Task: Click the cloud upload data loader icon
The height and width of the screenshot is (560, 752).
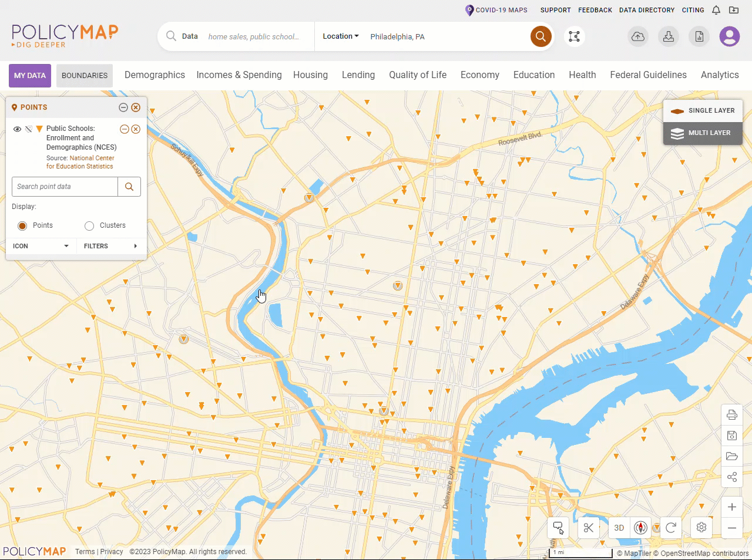Action: [638, 37]
